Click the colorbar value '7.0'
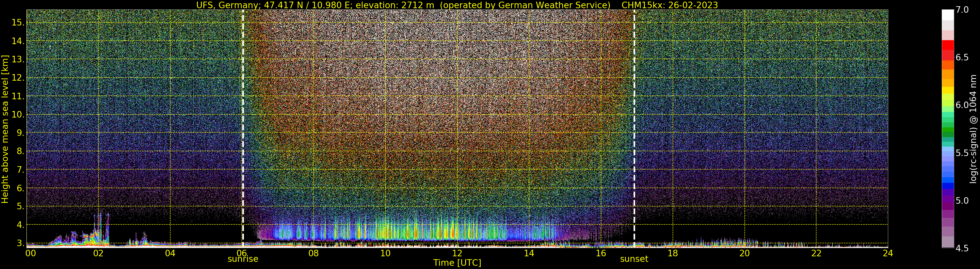Viewport: 980px width, 269px height. point(962,10)
